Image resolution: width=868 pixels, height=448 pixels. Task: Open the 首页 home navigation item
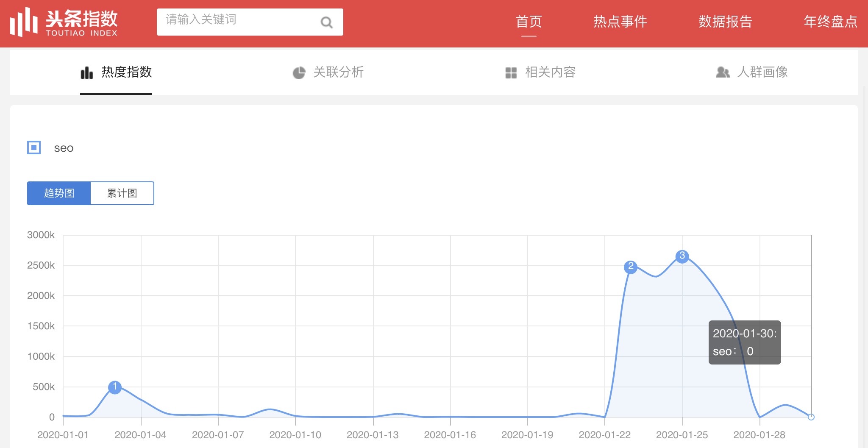coord(529,22)
